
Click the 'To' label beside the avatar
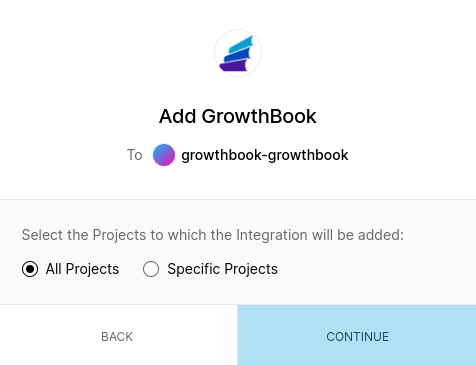click(135, 155)
